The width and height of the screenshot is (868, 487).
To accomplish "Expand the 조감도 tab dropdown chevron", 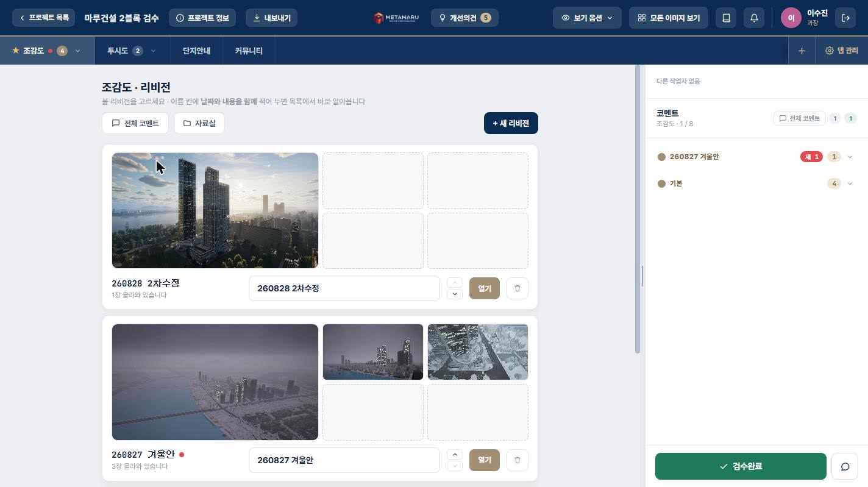I will [77, 51].
